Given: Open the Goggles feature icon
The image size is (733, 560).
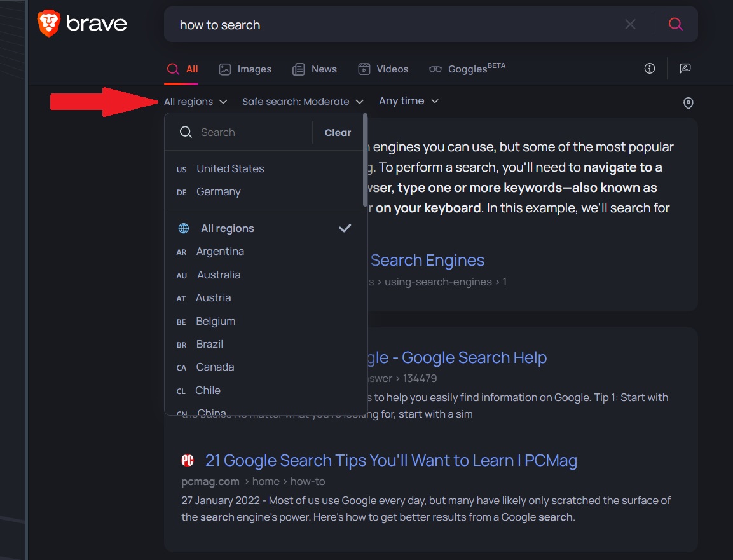Looking at the screenshot, I should pyautogui.click(x=435, y=69).
